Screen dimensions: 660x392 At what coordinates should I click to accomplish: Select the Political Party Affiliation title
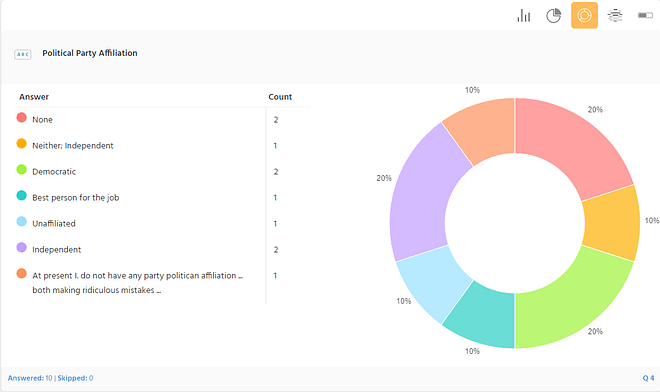point(90,53)
